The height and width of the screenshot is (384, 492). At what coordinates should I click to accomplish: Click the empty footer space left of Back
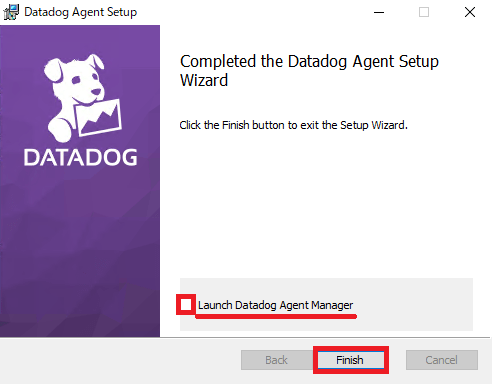click(120, 360)
